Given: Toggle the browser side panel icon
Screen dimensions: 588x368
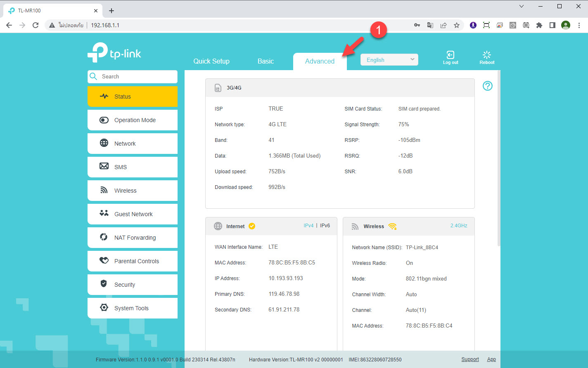Looking at the screenshot, I should pyautogui.click(x=552, y=25).
